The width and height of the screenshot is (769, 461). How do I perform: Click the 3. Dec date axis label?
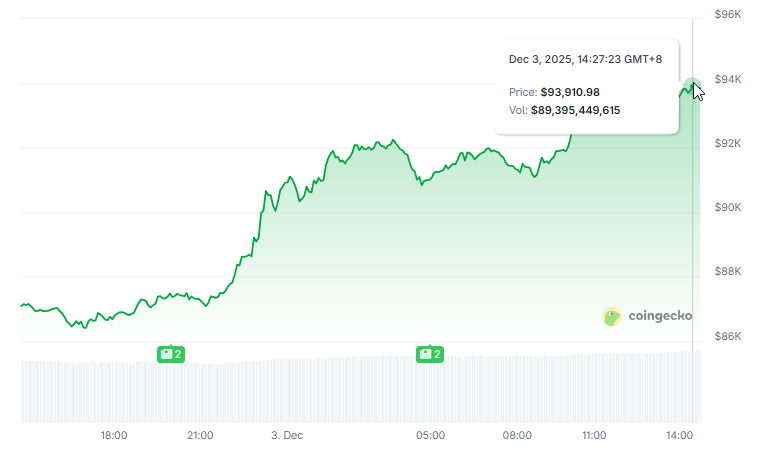287,436
